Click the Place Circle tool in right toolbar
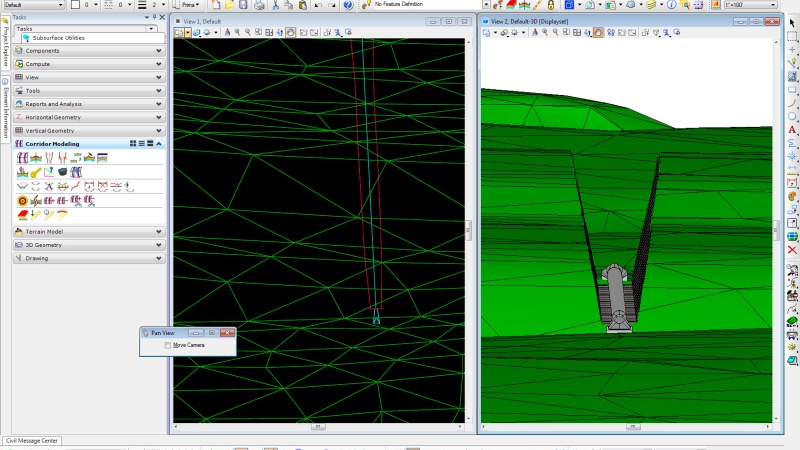The width and height of the screenshot is (800, 450). [x=792, y=115]
